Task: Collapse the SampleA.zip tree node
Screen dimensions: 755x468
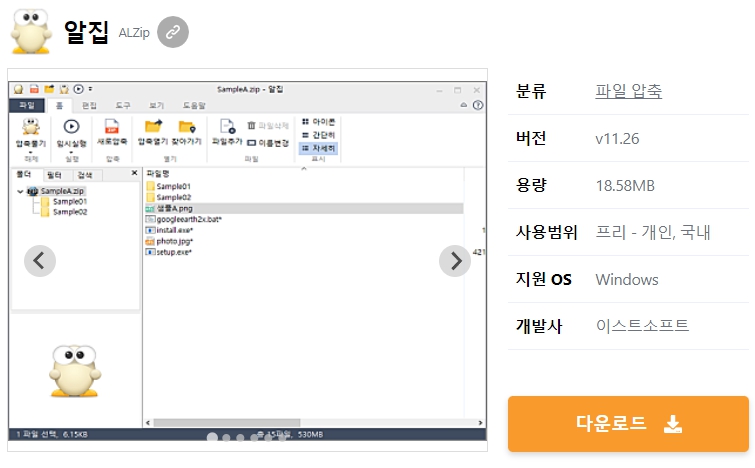Action: pos(20,192)
